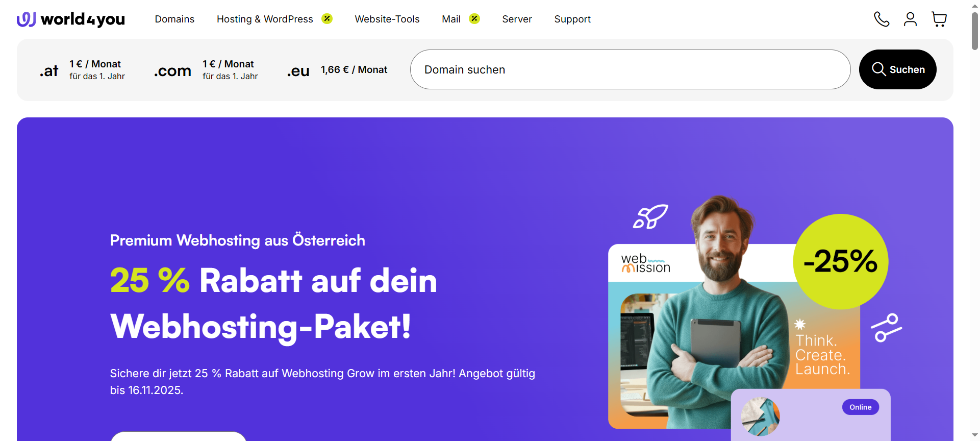Open the Domains menu
The width and height of the screenshot is (980, 441).
(174, 19)
